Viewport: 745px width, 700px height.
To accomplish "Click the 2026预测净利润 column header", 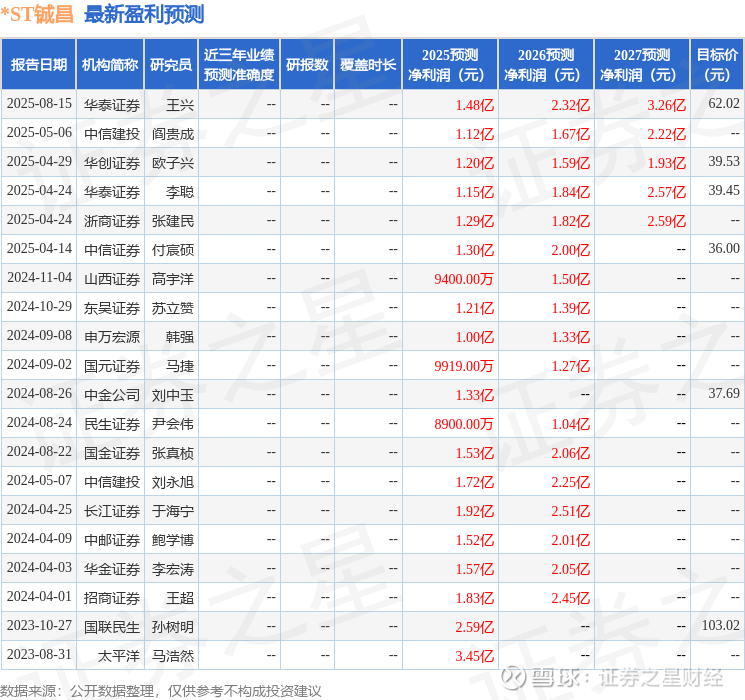I will point(546,64).
